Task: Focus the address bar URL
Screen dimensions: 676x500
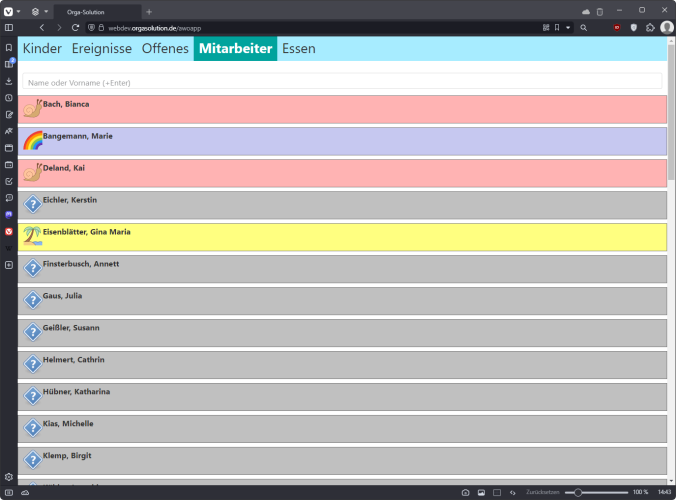Action: pyautogui.click(x=154, y=28)
